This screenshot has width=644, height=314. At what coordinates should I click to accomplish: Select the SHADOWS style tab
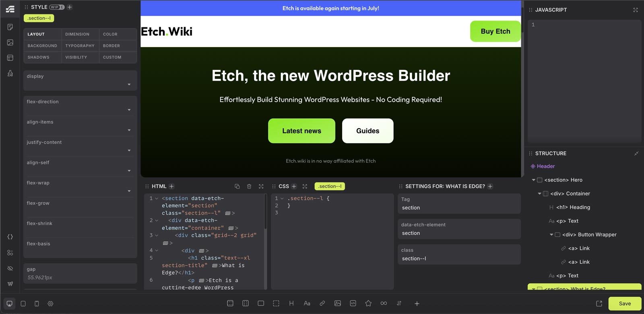42,57
